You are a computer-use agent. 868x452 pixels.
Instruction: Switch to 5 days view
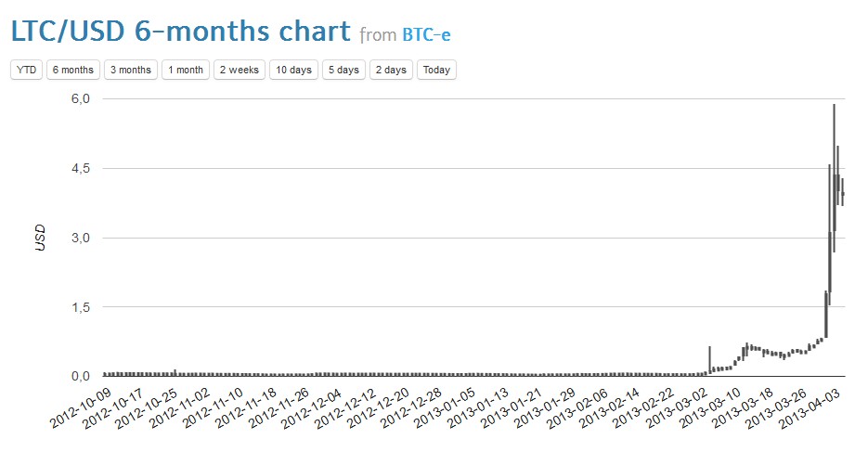[x=343, y=71]
